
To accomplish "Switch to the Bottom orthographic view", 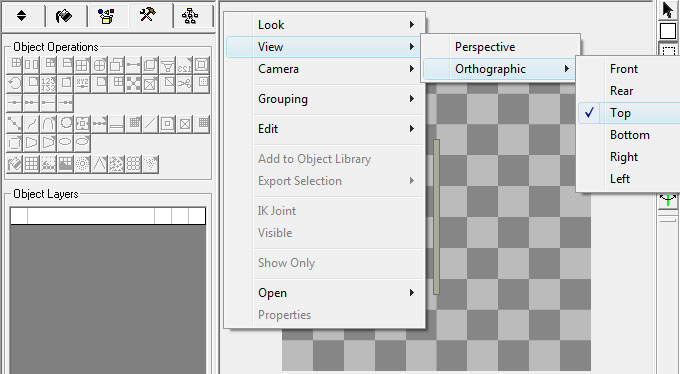I will 629,135.
